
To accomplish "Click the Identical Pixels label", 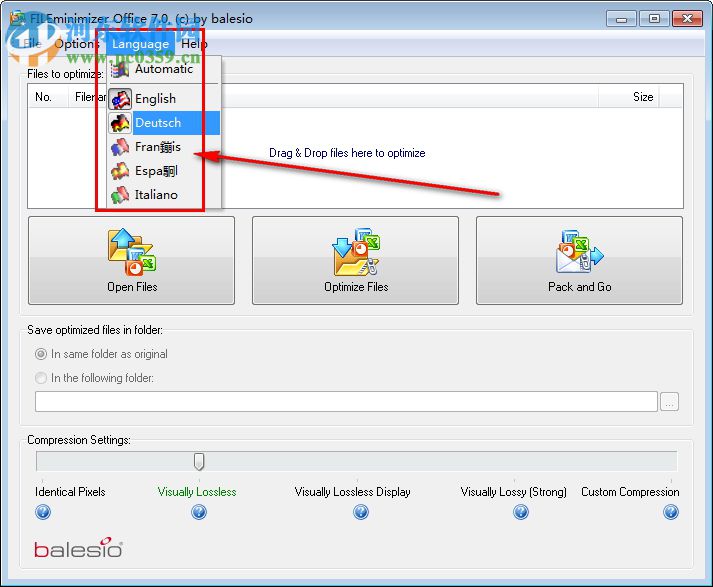I will point(70,492).
